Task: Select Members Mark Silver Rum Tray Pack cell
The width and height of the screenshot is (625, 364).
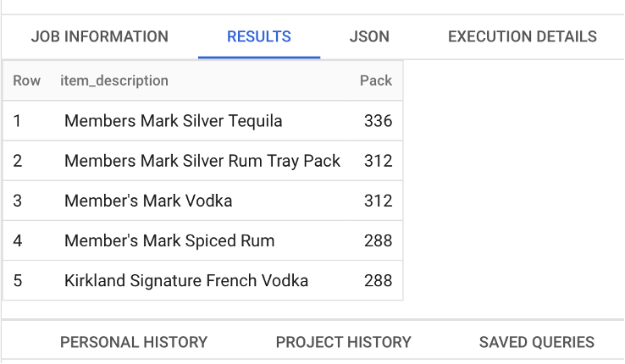Action: pyautogui.click(x=202, y=161)
